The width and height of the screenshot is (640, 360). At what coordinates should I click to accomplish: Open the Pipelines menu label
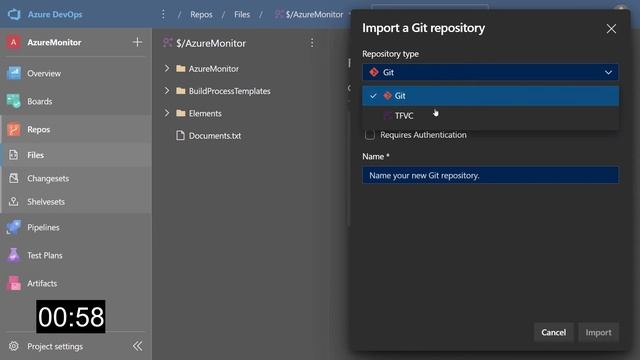43,227
